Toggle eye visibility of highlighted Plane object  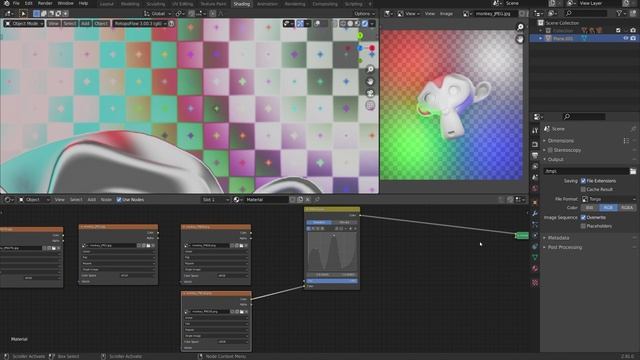(x=626, y=38)
